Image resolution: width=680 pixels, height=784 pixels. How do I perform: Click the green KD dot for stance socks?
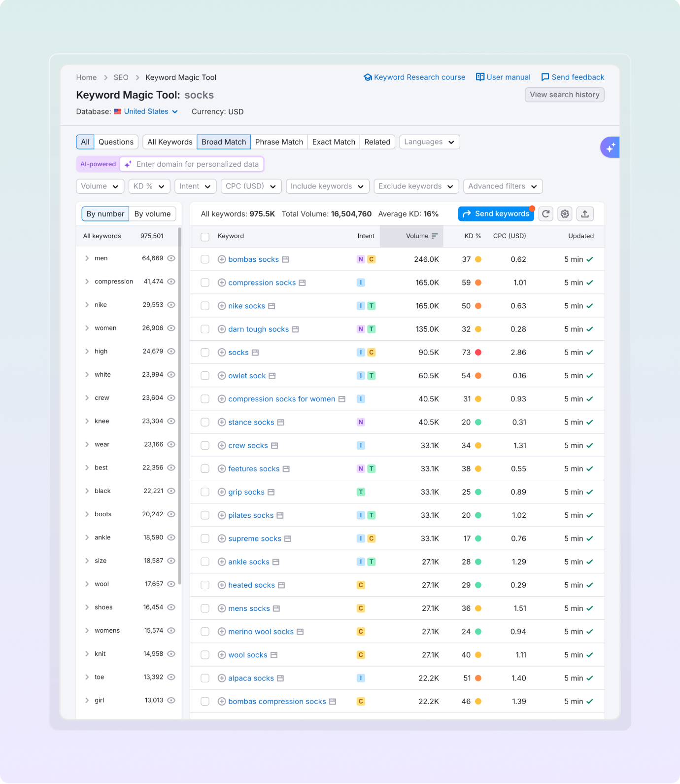coord(478,422)
